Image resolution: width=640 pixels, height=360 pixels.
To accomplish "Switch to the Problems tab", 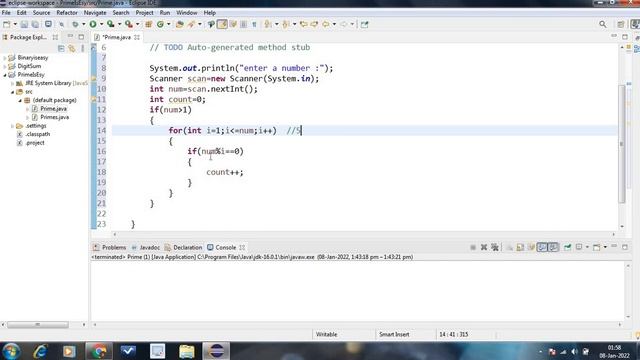I will (x=110, y=247).
